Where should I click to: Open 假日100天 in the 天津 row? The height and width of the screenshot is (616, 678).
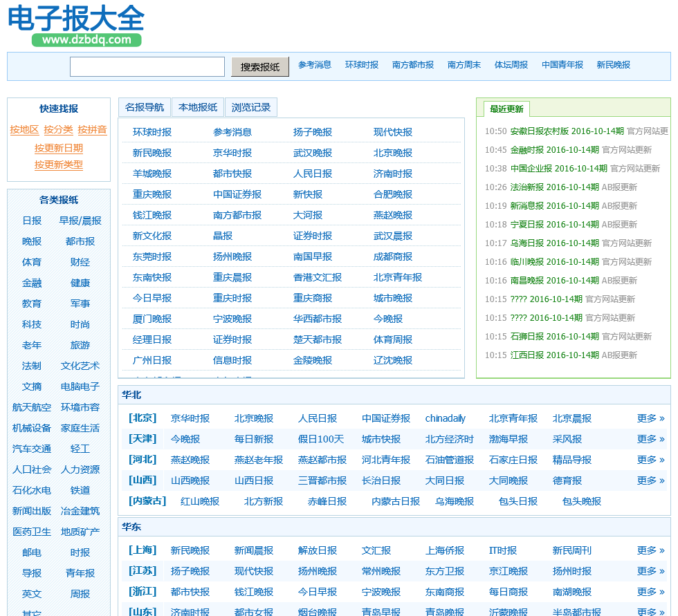click(321, 439)
